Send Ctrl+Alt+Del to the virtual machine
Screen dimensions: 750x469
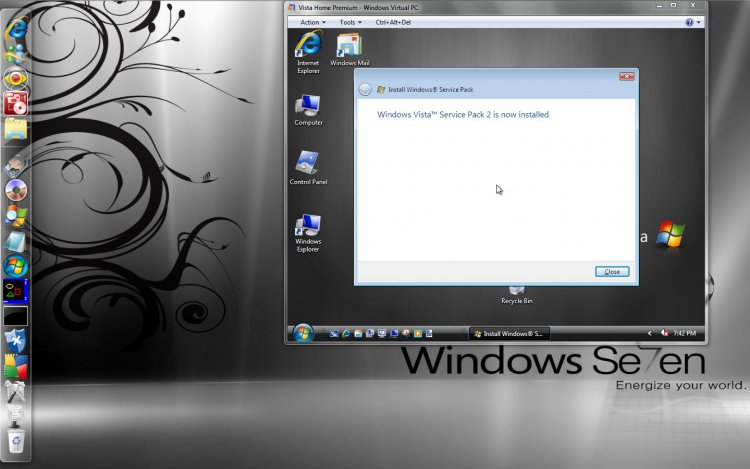(x=393, y=22)
